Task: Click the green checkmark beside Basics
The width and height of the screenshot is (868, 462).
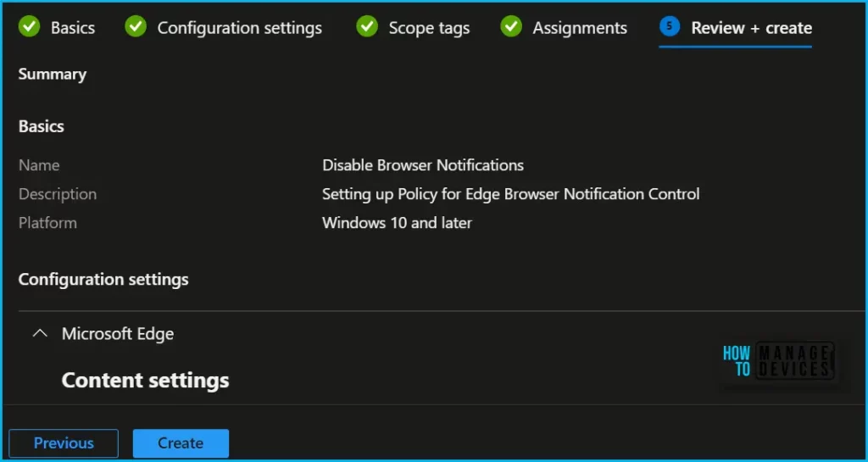Action: pyautogui.click(x=30, y=26)
